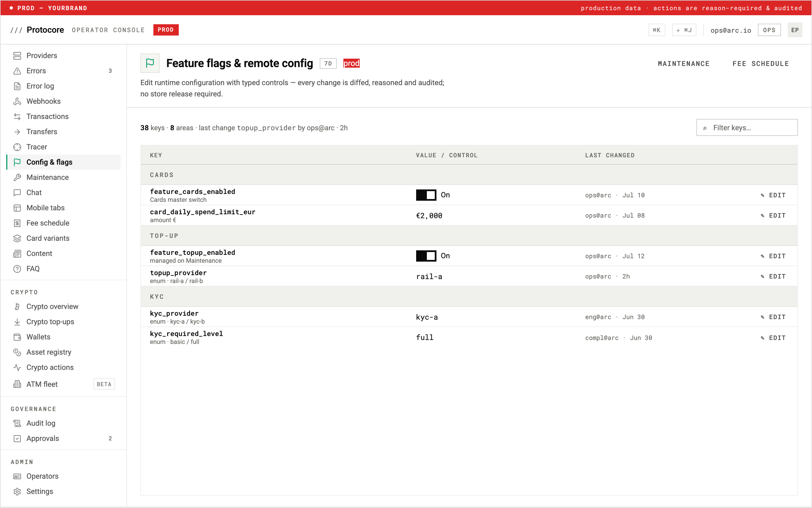The width and height of the screenshot is (812, 508).
Task: Click the Operators ID card icon
Action: coord(17,476)
